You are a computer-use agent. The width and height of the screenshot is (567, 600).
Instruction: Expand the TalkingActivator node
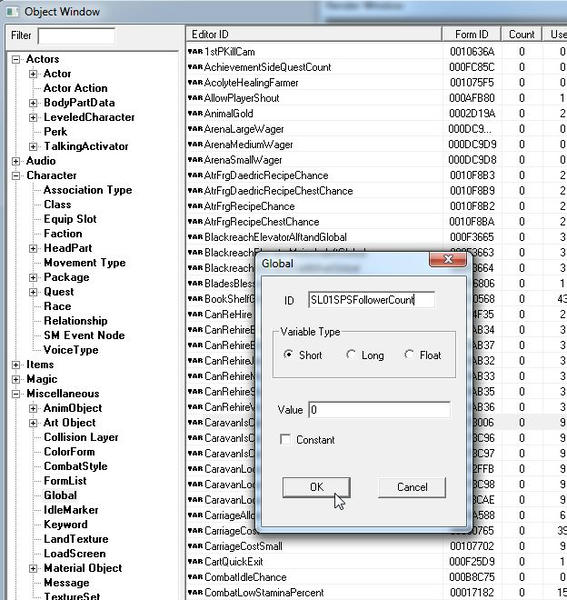point(33,147)
